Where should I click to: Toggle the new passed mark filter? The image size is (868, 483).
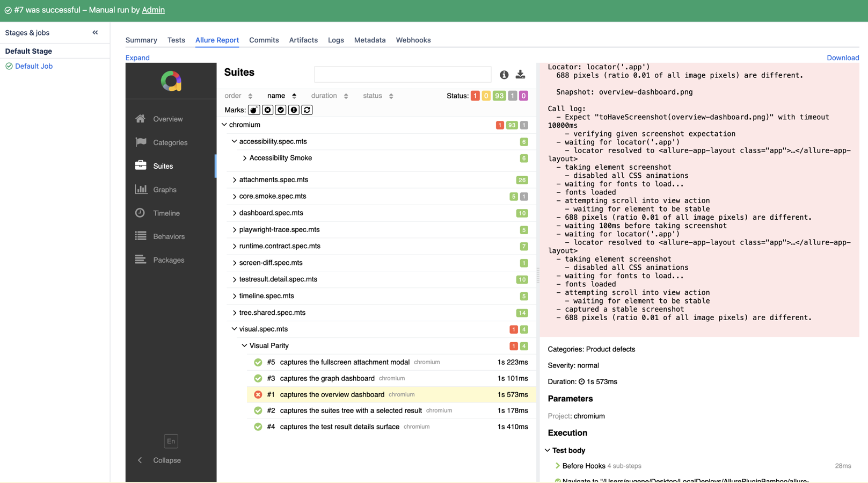pyautogui.click(x=281, y=110)
